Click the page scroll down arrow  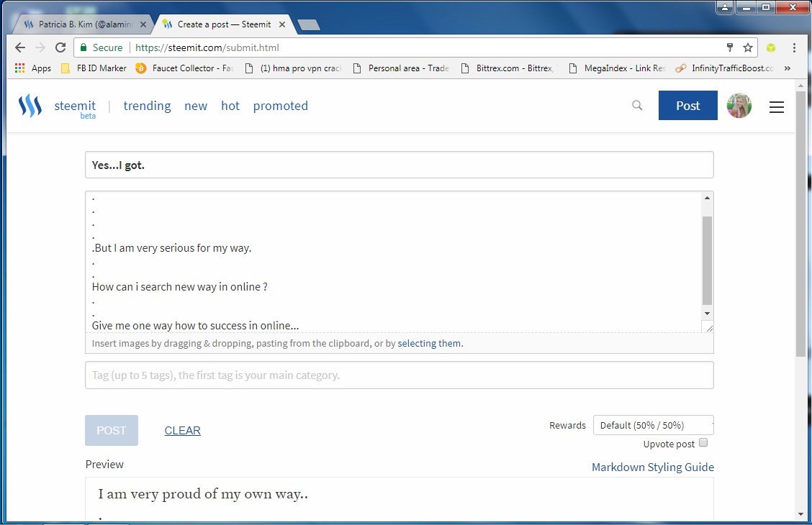coord(800,514)
